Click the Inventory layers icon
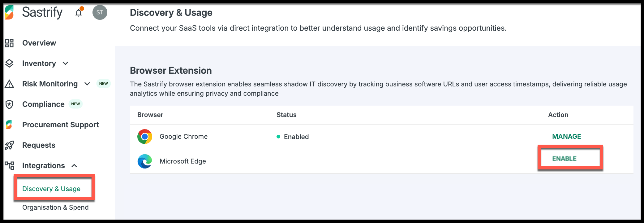 pos(9,63)
